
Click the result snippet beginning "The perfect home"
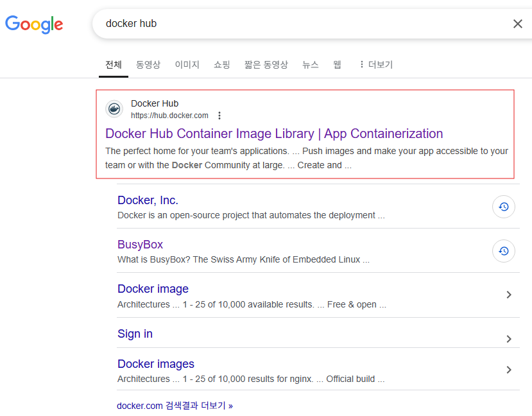[x=307, y=158]
